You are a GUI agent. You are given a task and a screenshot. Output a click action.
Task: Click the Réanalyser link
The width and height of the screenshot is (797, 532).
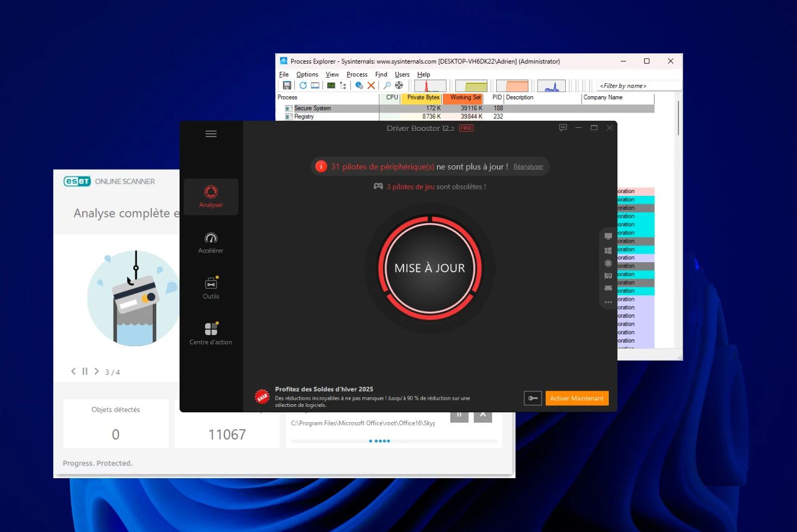point(528,166)
